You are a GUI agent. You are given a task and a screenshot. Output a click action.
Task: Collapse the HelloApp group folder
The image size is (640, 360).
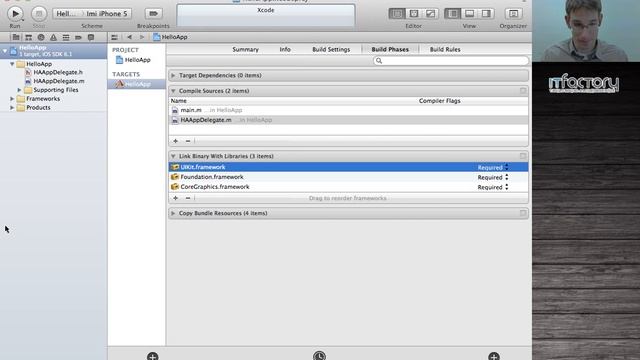(x=12, y=64)
